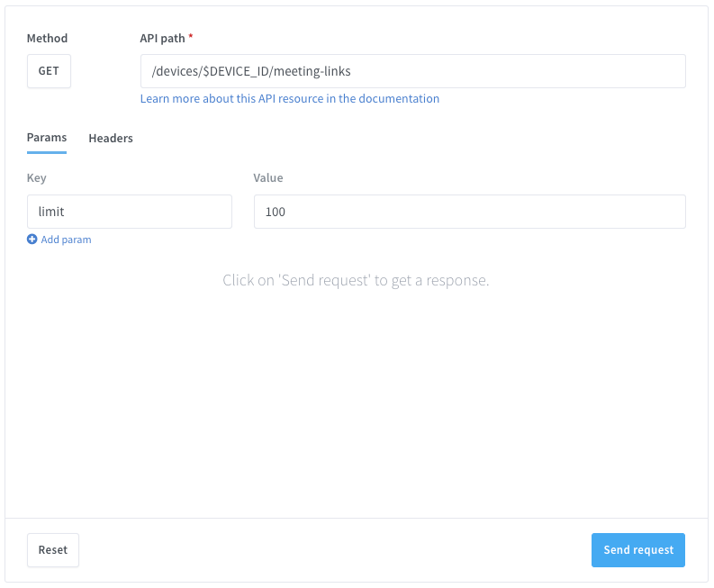Image resolution: width=714 pixels, height=588 pixels.
Task: Switch to the Params tab
Action: pyautogui.click(x=47, y=138)
